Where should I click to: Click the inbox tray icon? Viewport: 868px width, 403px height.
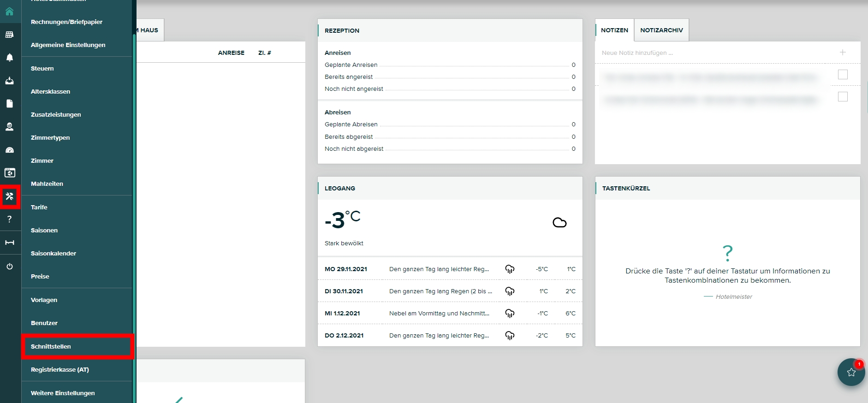click(x=9, y=81)
